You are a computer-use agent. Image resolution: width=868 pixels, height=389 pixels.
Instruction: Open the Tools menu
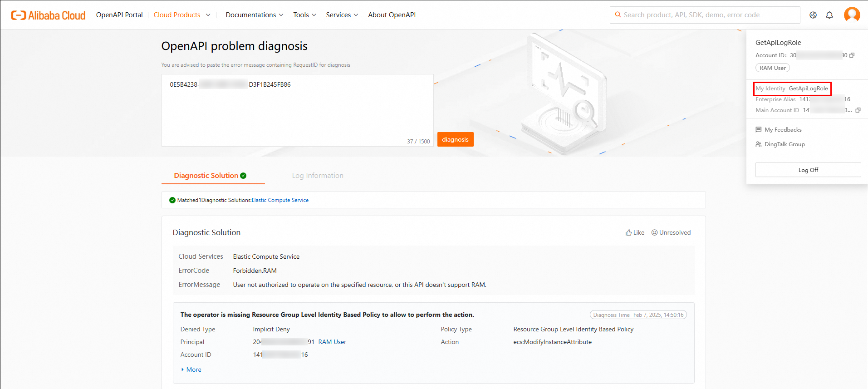304,15
